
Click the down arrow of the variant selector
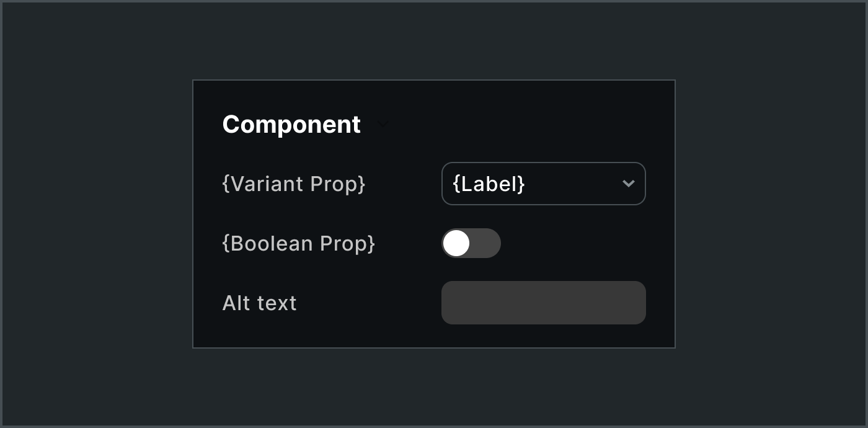628,184
